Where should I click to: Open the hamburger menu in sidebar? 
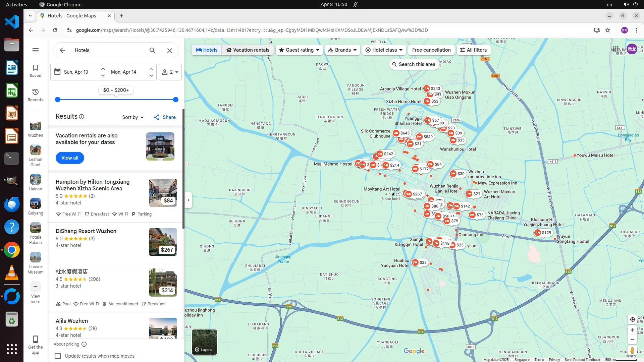[36, 50]
